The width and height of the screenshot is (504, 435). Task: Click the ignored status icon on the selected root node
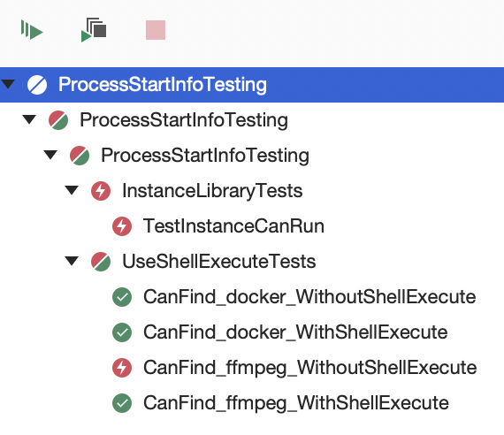37,85
